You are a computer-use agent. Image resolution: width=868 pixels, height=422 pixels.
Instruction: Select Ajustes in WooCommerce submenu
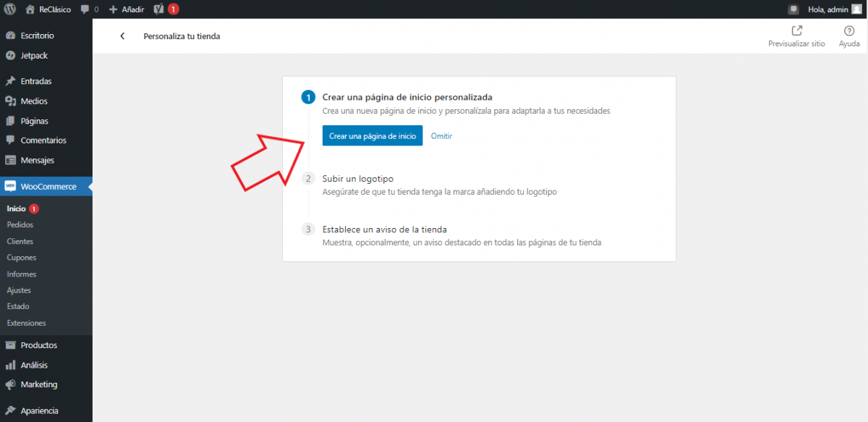pyautogui.click(x=19, y=290)
